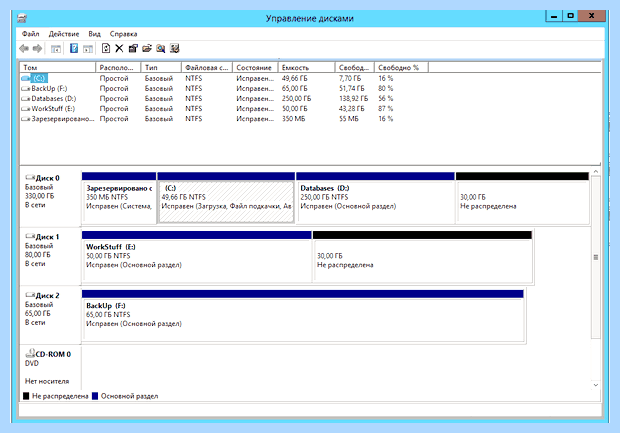Click the blue Основной раздел legend swatch

tap(95, 396)
